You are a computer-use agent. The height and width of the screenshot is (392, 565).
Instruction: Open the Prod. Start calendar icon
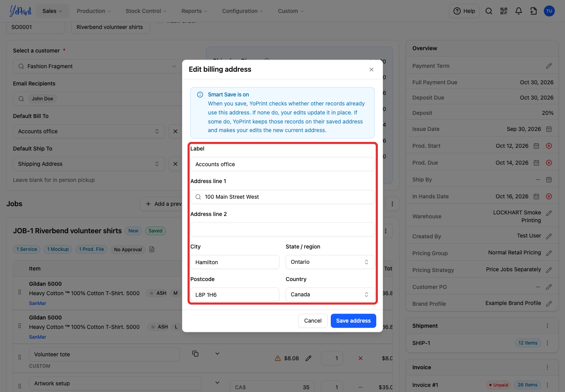point(536,146)
